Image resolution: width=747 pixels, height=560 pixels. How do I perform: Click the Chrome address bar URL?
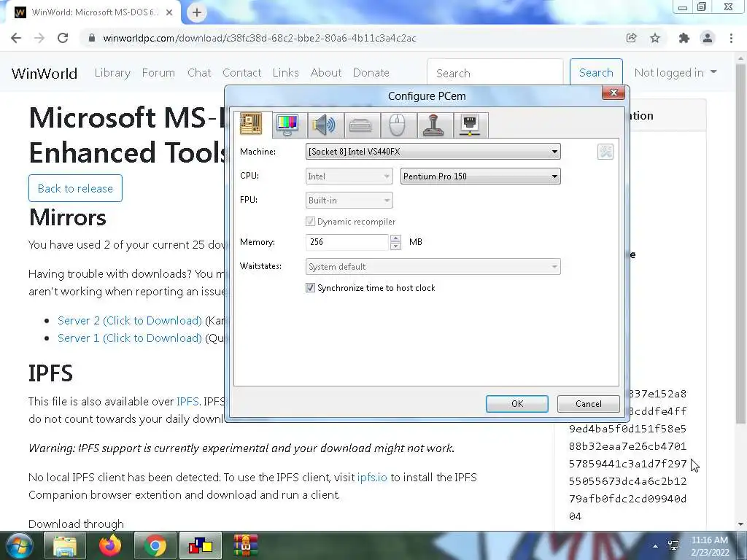point(260,38)
